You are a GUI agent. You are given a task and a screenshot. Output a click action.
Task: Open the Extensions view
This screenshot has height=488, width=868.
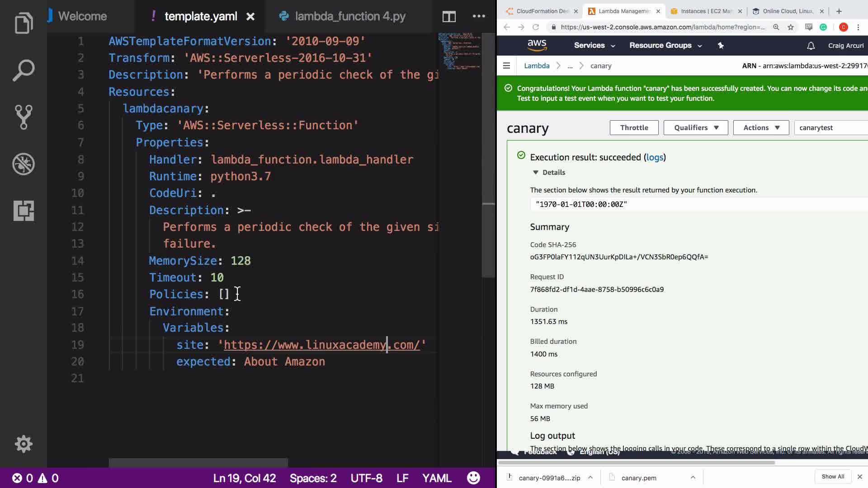[x=24, y=211]
